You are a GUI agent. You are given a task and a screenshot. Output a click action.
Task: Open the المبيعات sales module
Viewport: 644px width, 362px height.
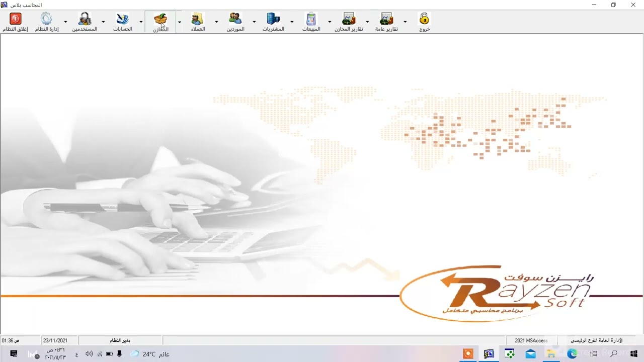click(x=311, y=22)
